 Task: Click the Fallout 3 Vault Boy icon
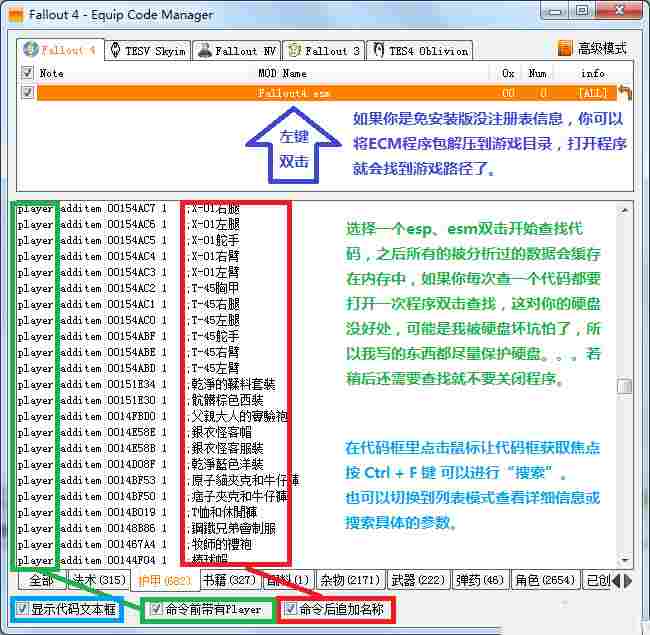(294, 50)
